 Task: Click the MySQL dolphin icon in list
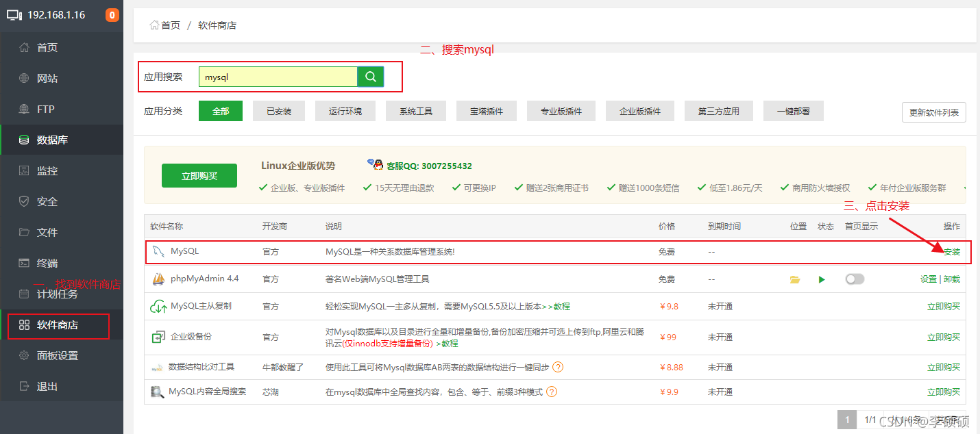point(158,252)
